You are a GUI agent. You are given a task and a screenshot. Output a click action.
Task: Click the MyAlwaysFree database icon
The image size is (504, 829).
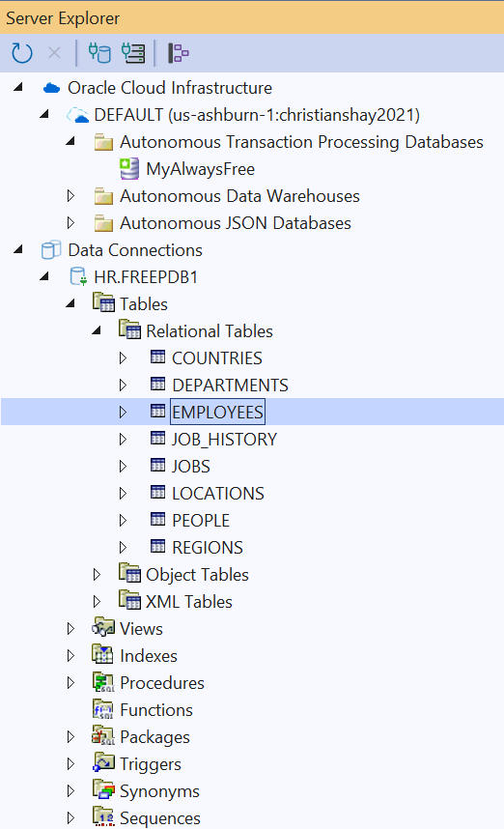point(129,169)
